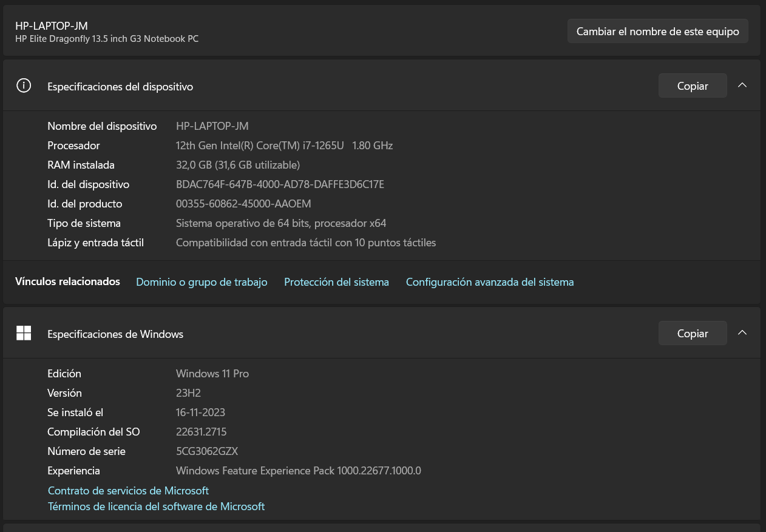766x532 pixels.
Task: Click the Tipo de sistema label
Action: (84, 223)
